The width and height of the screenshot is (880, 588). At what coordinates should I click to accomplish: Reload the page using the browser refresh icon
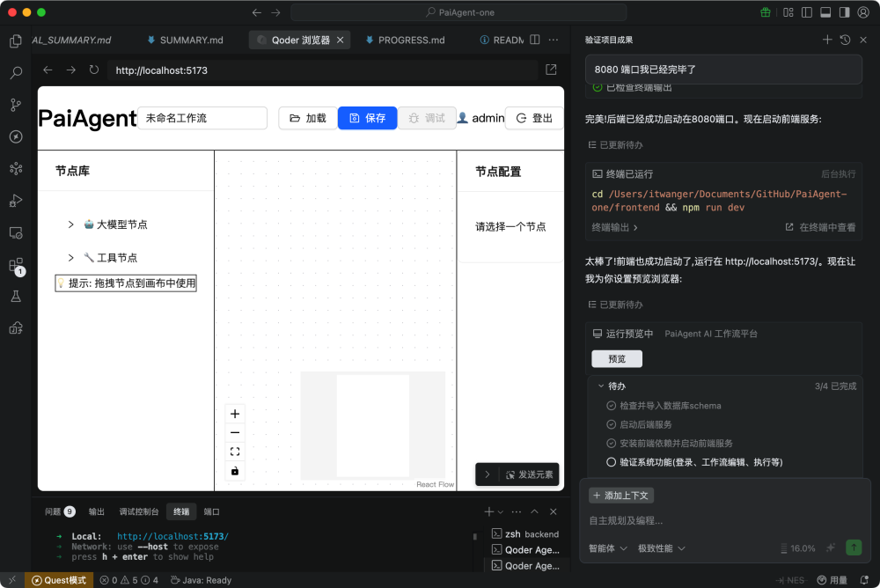coord(93,69)
